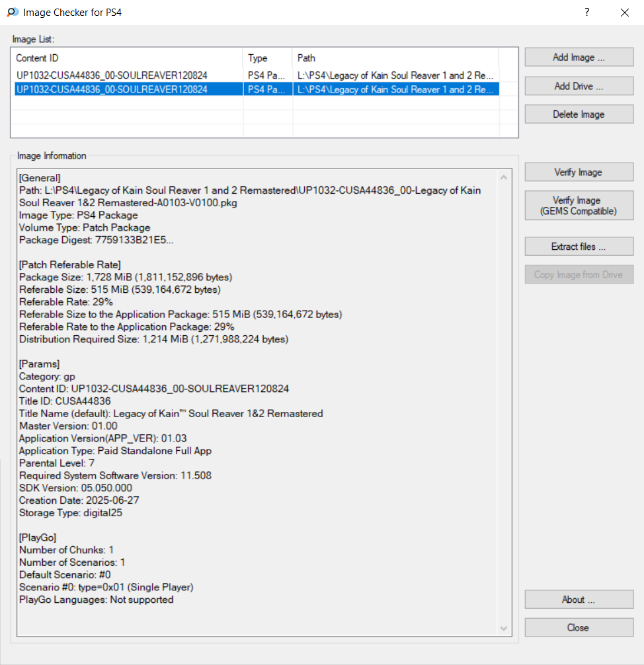
Task: Click the Add Drive button
Action: 579,86
